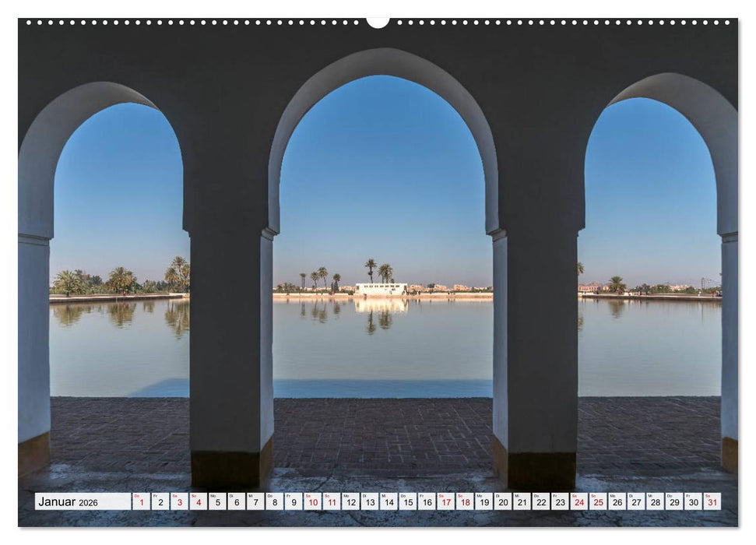Click the Januar month label
This screenshot has height=545, width=756.
point(59,504)
